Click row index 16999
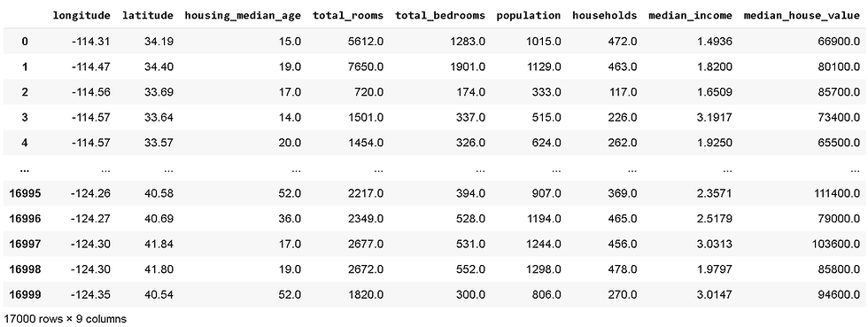 click(x=25, y=295)
